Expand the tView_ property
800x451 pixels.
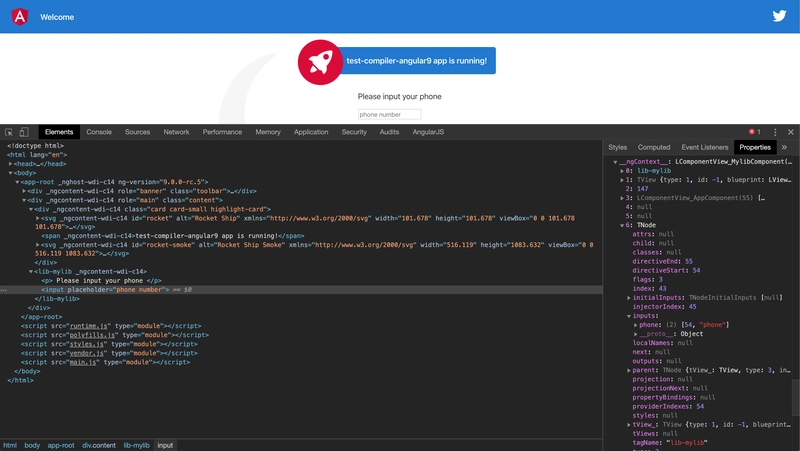coord(629,424)
